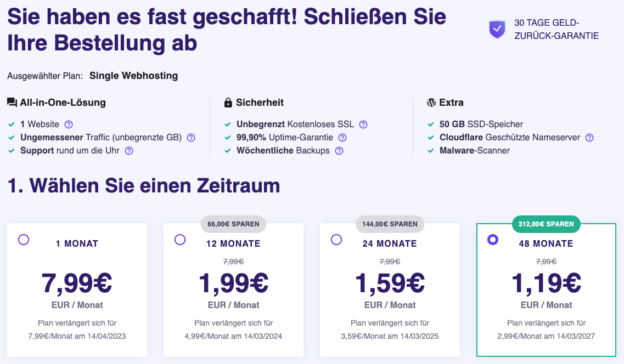Select the 1 Monat plan radio button

tap(23, 240)
